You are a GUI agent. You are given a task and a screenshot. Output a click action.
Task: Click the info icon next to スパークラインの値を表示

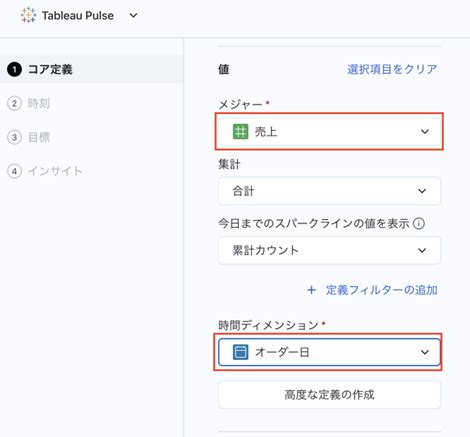coord(419,223)
